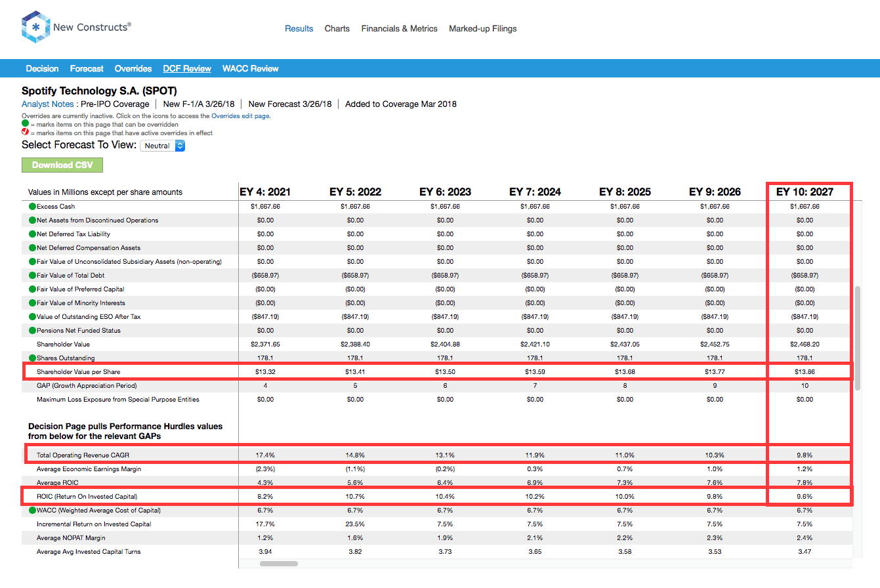Click the EY 4: 2021 column header

pyautogui.click(x=265, y=192)
